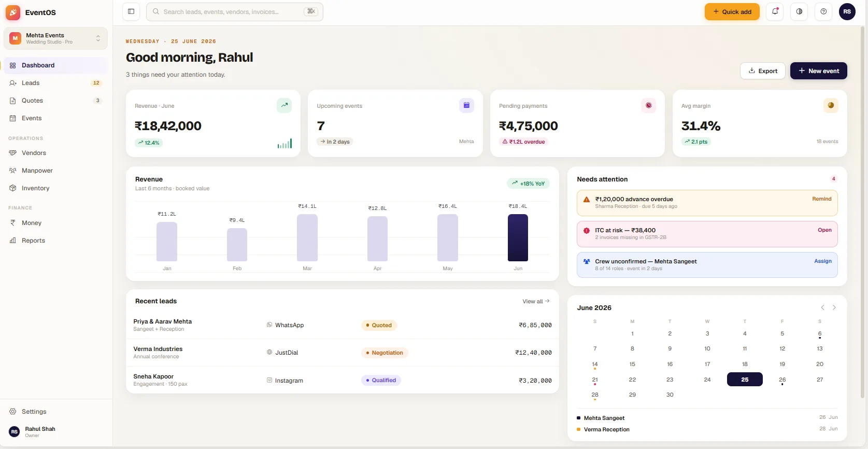Open Money in the sidebar
868x449 pixels.
pyautogui.click(x=55, y=223)
